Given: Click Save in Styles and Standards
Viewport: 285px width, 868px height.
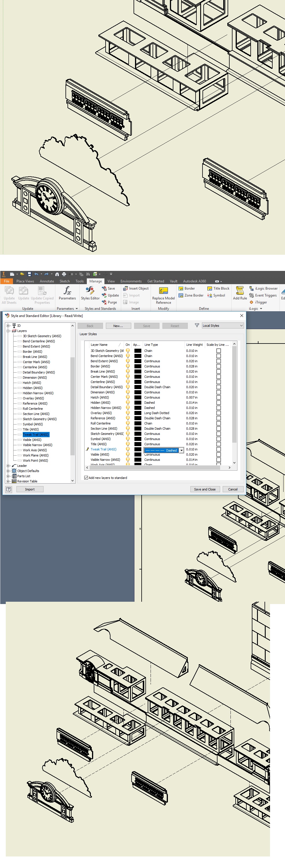Looking at the screenshot, I should 108,288.
